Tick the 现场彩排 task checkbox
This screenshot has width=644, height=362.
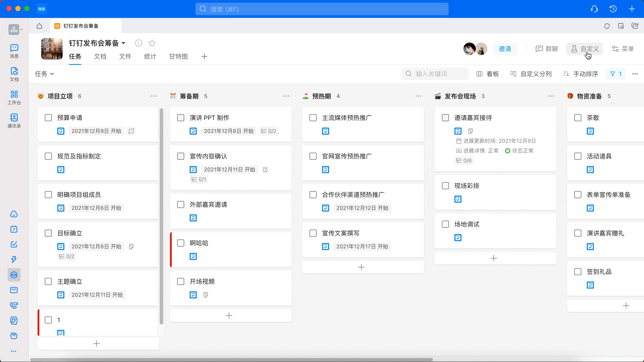(x=445, y=186)
